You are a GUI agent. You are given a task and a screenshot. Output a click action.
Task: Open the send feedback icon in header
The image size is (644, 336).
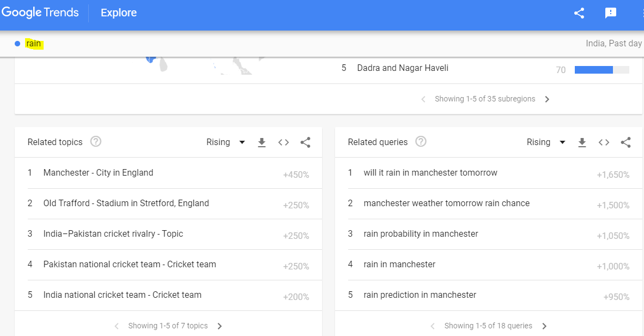[x=611, y=13]
